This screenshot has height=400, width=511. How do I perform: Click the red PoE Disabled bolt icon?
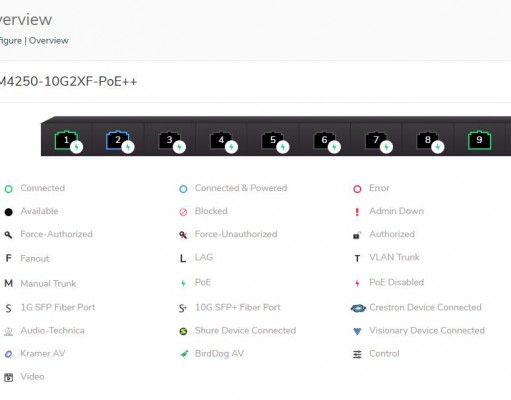(357, 283)
